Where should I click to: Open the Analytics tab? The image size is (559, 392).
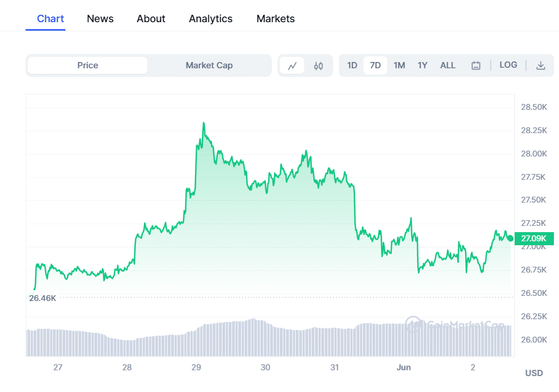click(x=211, y=19)
